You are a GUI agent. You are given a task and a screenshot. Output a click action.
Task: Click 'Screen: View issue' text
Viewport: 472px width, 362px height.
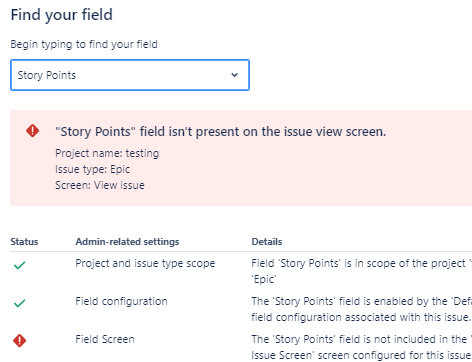click(x=100, y=185)
